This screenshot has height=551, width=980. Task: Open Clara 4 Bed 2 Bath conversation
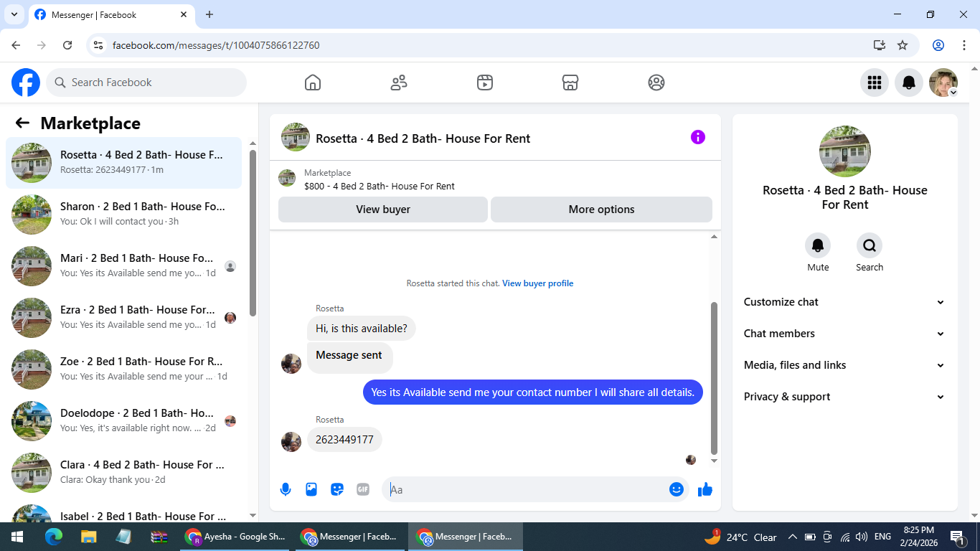[123, 473]
